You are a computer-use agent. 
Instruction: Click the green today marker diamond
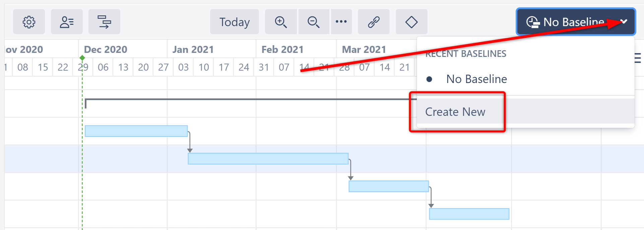[x=83, y=58]
